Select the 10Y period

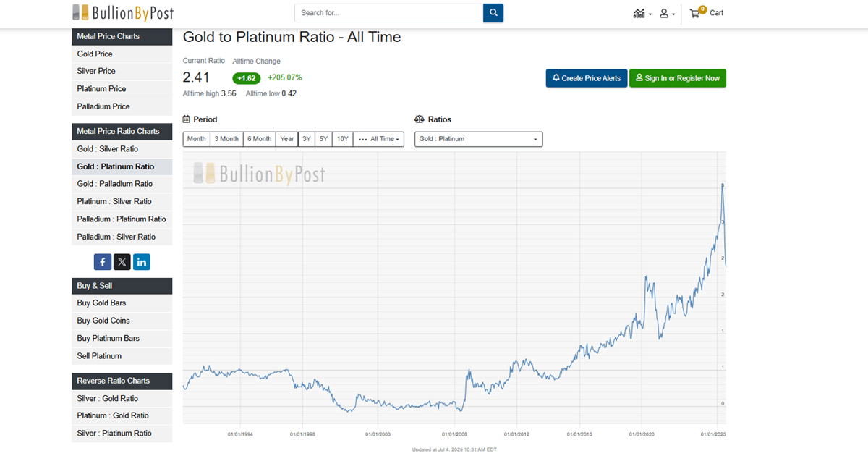pyautogui.click(x=342, y=139)
